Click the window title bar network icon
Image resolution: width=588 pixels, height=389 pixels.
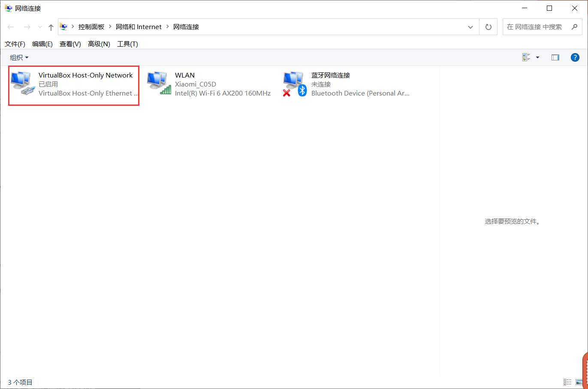tap(8, 8)
